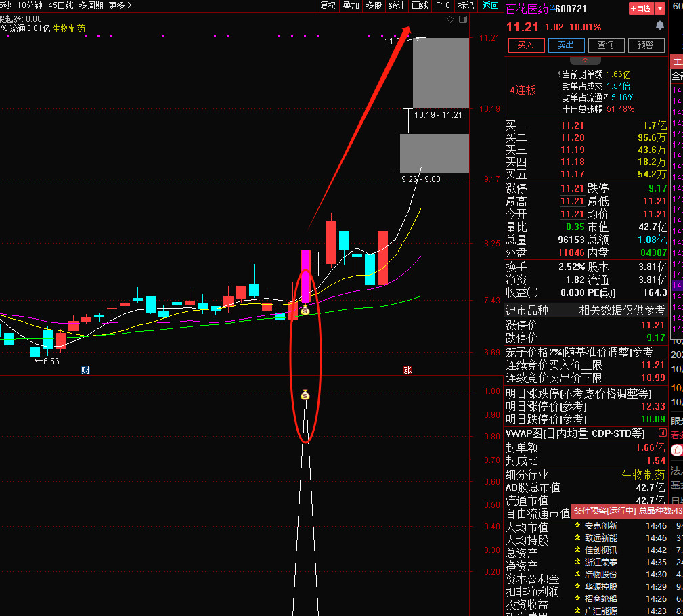Open the VWAP chart icon
This screenshot has width=683, height=616.
661,433
